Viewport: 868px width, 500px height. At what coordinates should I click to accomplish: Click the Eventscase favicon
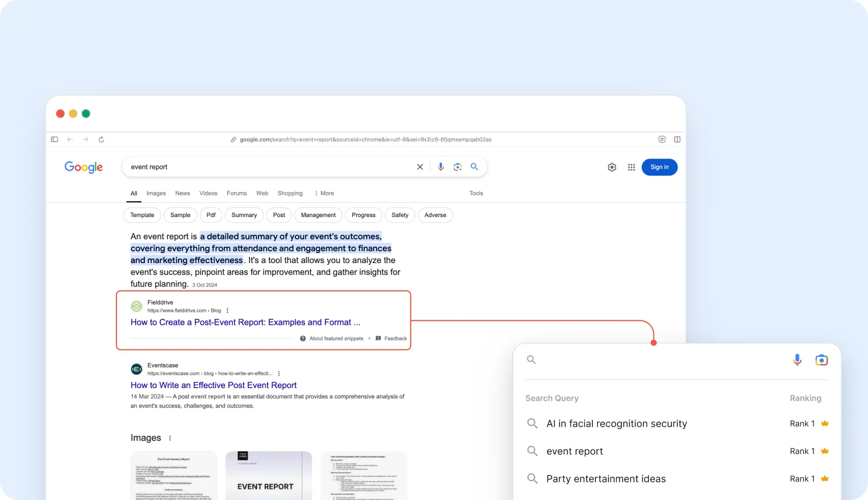(x=137, y=369)
